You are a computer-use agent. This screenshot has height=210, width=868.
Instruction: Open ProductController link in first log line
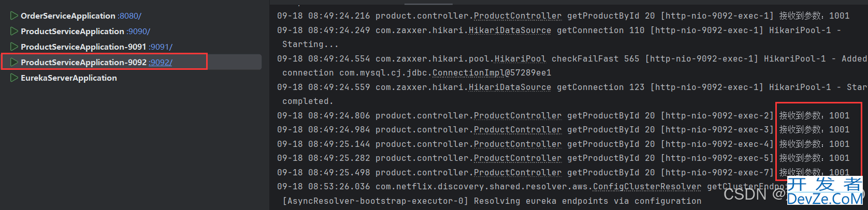pos(517,16)
